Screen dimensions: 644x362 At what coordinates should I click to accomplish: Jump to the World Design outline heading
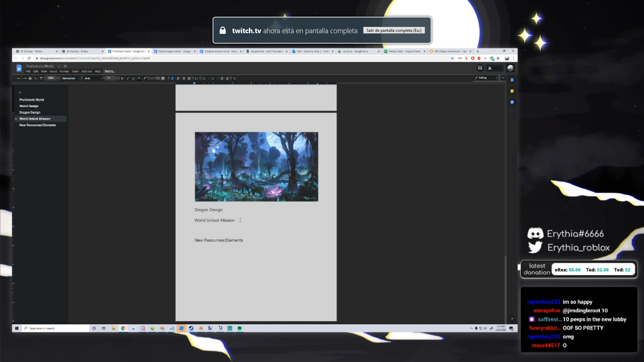coord(29,106)
